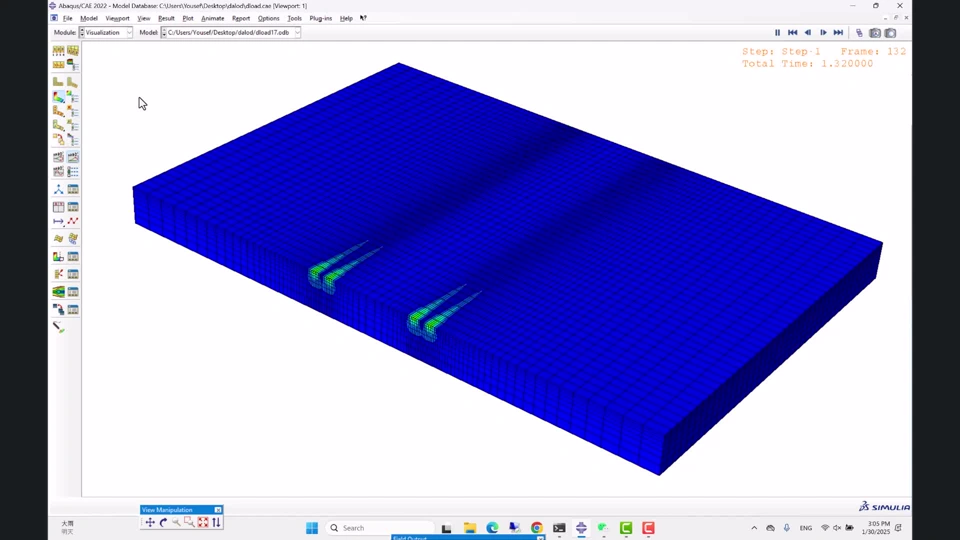Open Material Orientation Options
Viewport: 960px width, 540px height.
point(73,126)
